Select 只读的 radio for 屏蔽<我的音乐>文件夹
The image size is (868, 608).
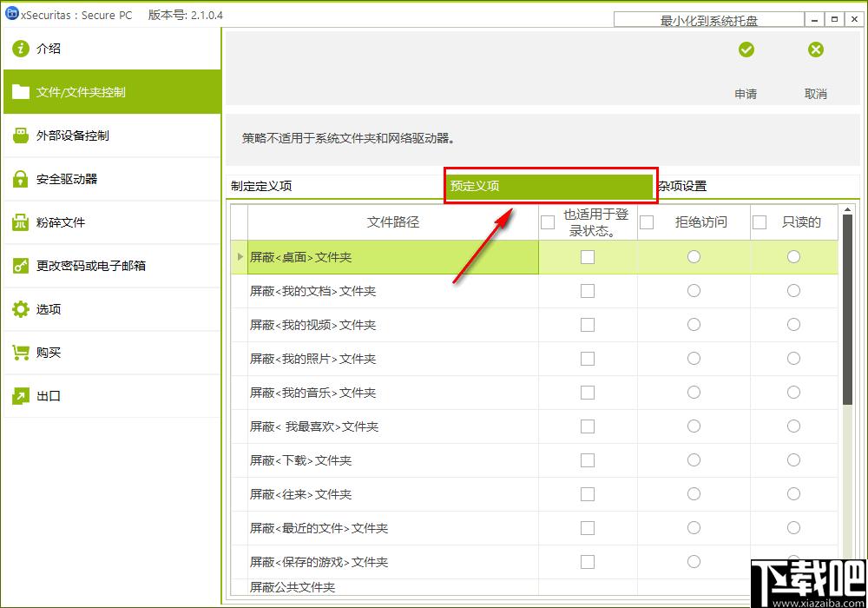click(x=793, y=392)
